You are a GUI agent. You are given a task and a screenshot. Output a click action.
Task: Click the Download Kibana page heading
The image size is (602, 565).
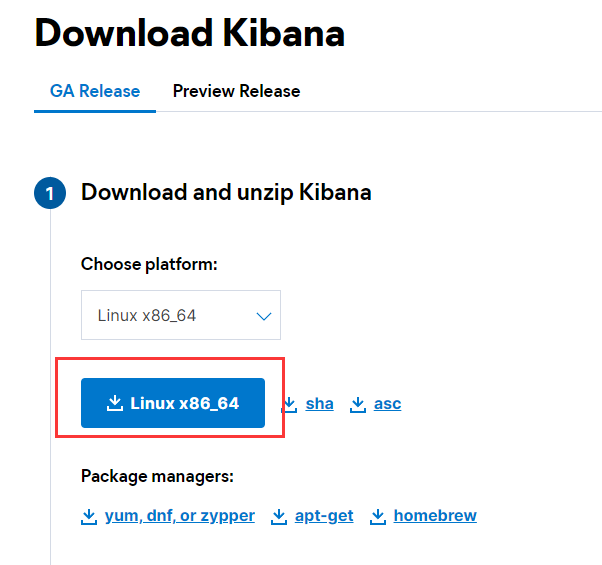tap(190, 33)
